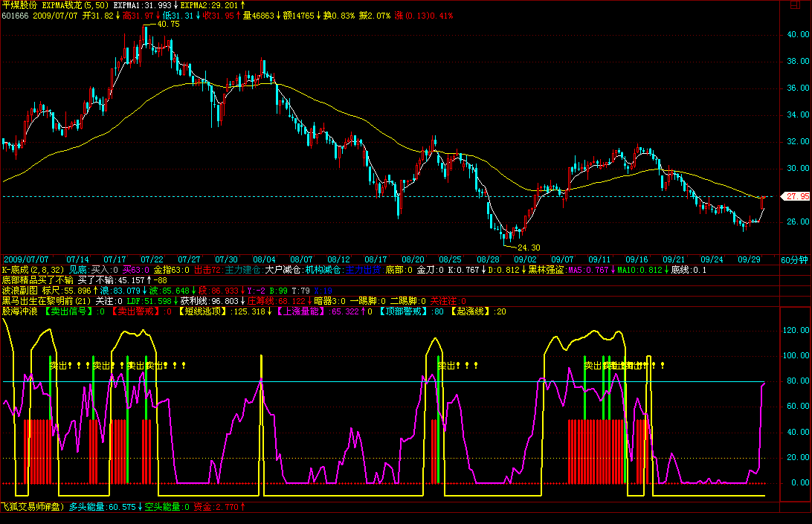Click the 34.00 price axis label
The height and width of the screenshot is (524, 812).
[x=798, y=114]
